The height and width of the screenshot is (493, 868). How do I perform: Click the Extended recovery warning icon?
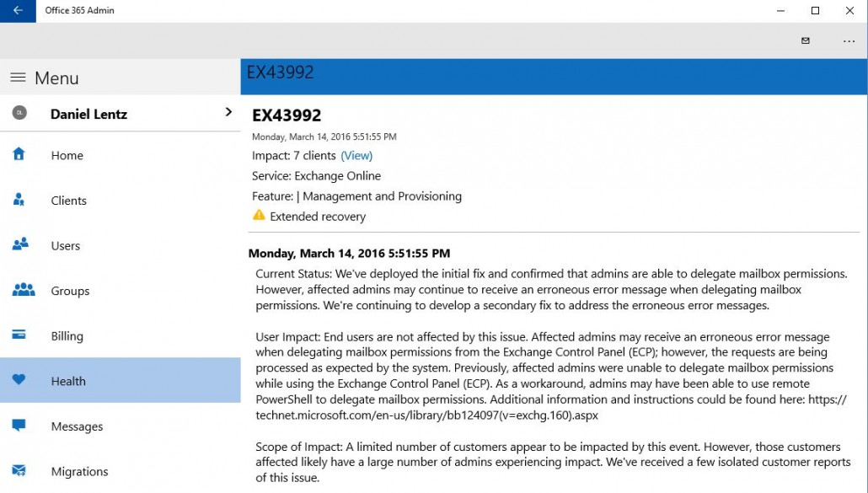click(259, 216)
